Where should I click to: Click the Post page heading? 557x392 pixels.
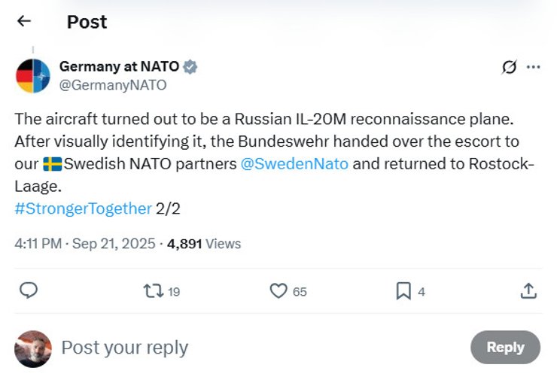point(87,22)
